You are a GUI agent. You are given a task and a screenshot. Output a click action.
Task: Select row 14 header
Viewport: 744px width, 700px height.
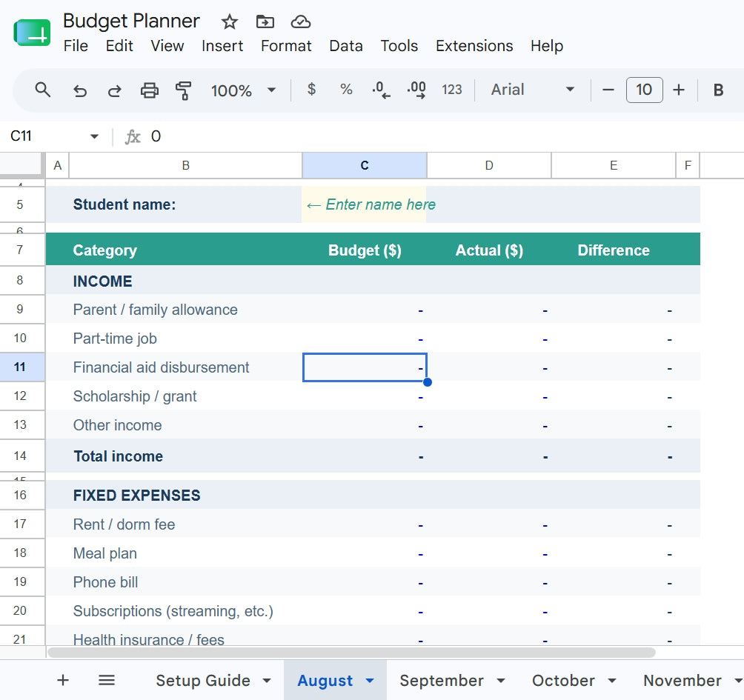(22, 456)
